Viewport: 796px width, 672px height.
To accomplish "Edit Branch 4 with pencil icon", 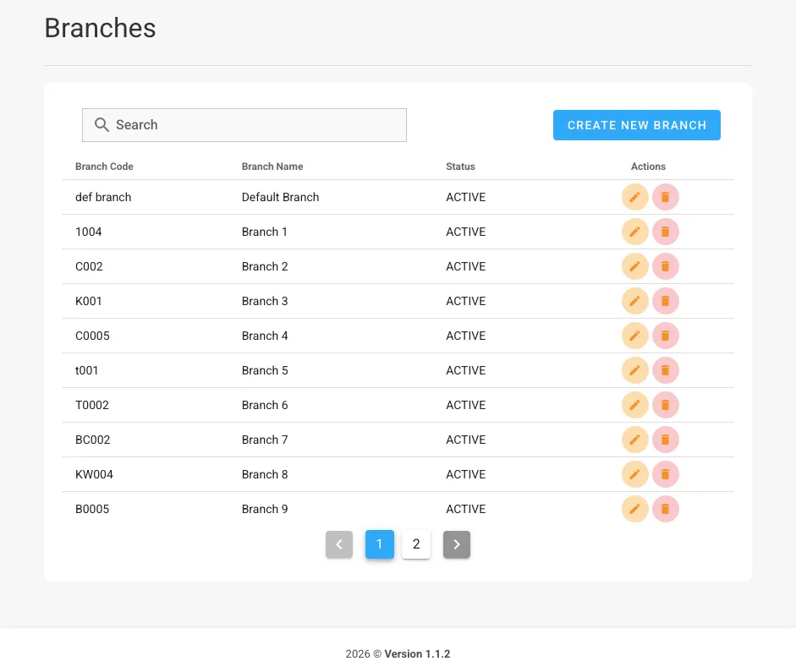I will coord(634,336).
